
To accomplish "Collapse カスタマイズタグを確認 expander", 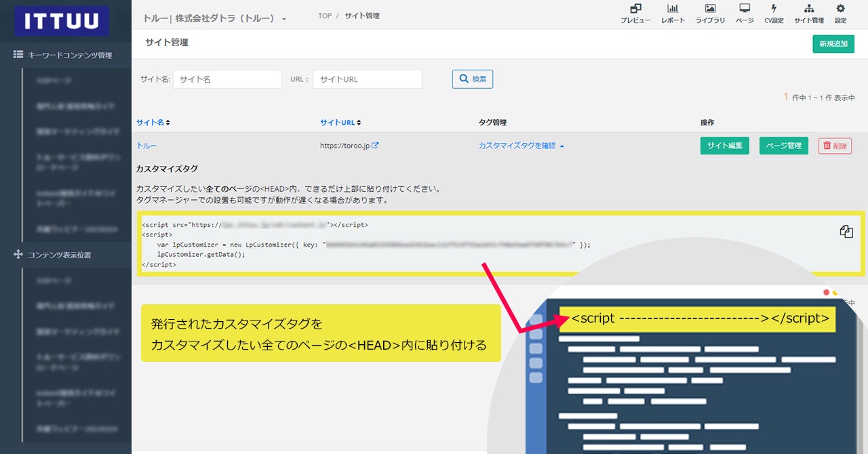I will (x=521, y=146).
